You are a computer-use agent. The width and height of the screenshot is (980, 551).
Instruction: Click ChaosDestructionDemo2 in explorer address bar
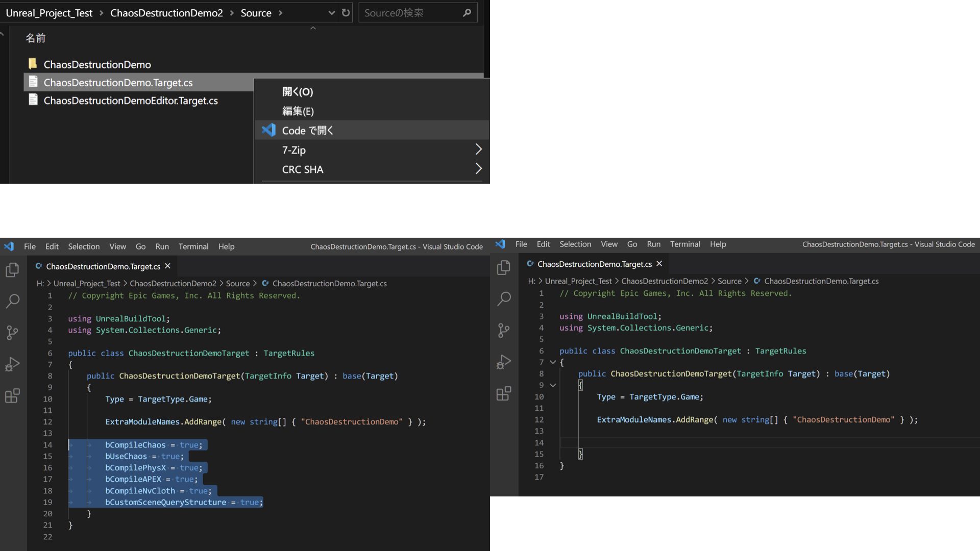pyautogui.click(x=166, y=13)
